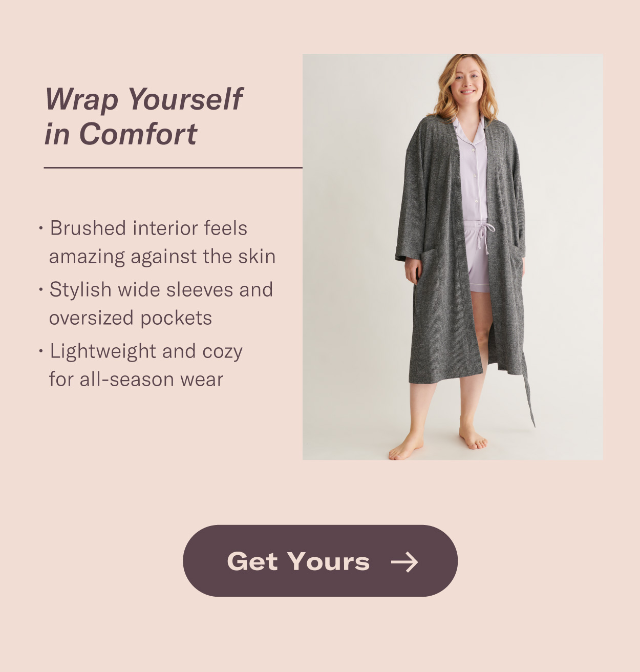Click the oversized pockets text line

(x=131, y=318)
